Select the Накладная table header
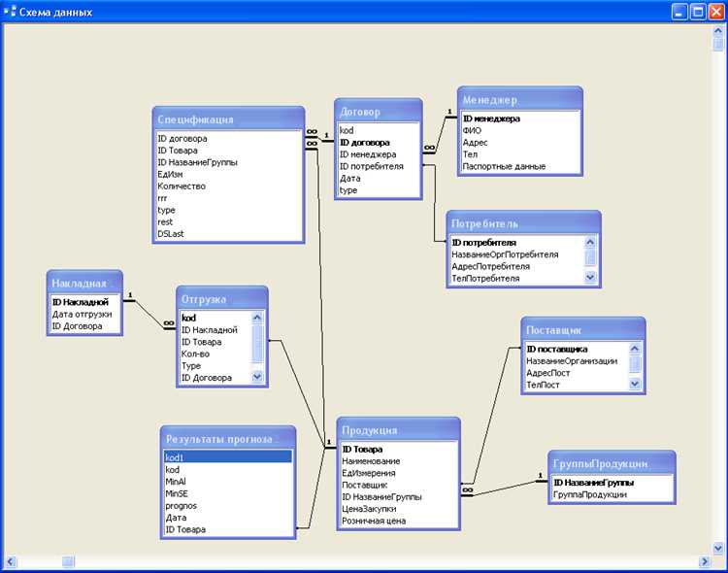The image size is (728, 573). [x=84, y=283]
